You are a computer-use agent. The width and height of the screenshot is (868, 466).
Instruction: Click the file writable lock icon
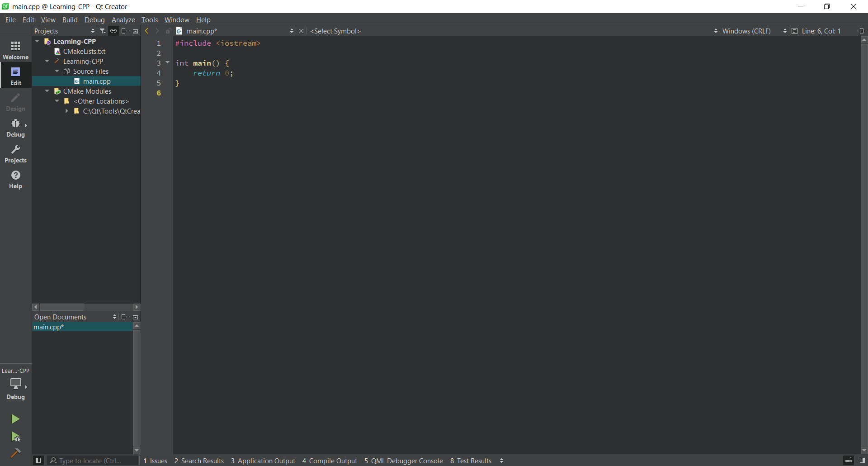tap(168, 31)
